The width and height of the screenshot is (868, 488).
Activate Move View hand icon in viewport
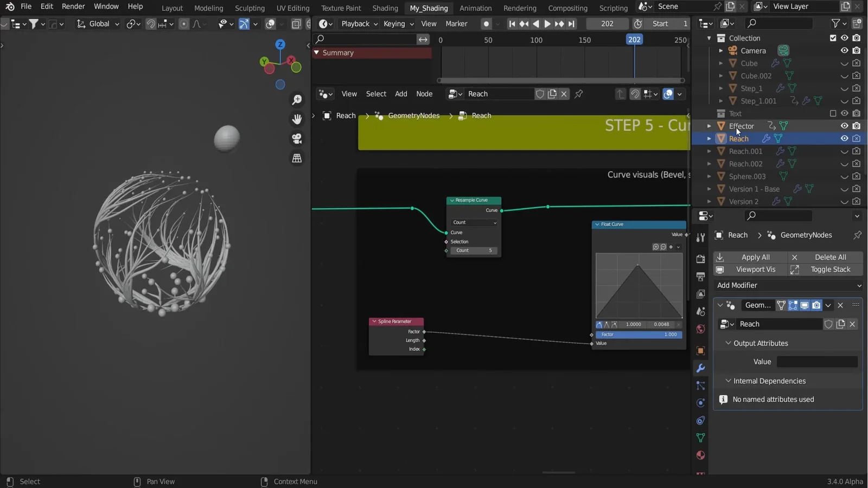(x=297, y=119)
